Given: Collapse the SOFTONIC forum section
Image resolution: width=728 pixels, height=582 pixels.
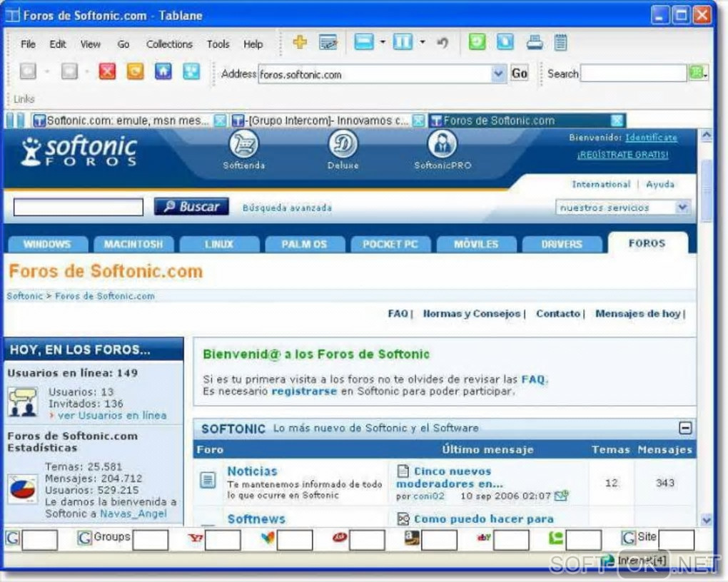Looking at the screenshot, I should pyautogui.click(x=685, y=427).
